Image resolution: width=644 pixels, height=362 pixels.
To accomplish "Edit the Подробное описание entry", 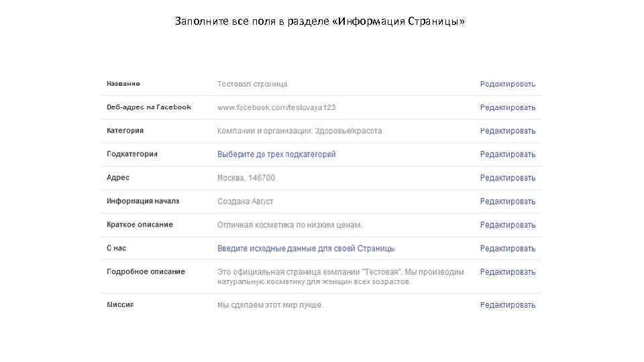I will click(507, 271).
